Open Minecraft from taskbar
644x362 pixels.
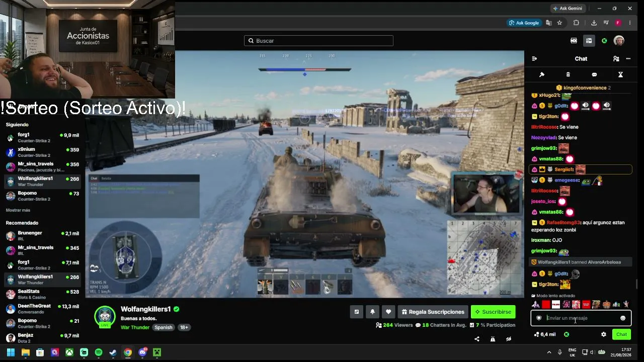(x=157, y=352)
